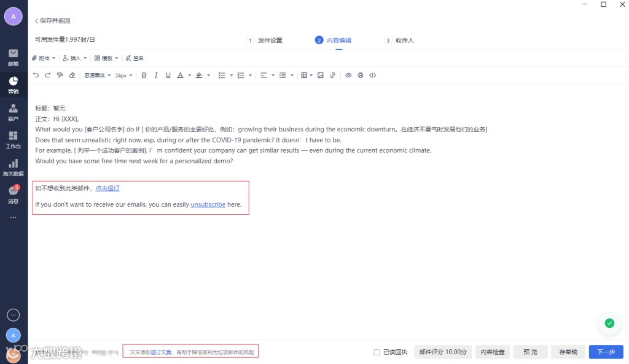629x364 pixels.
Task: Click the indent icon
Action: 283,76
